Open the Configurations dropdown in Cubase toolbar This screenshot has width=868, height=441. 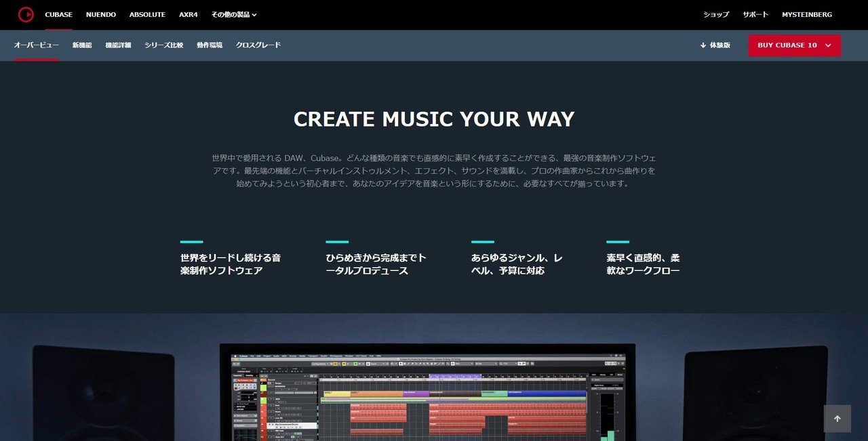coord(319,364)
